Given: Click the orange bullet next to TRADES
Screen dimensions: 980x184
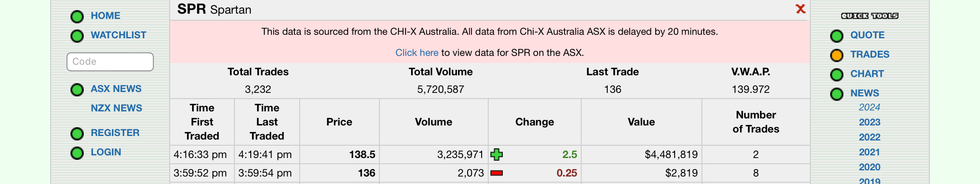Looking at the screenshot, I should click(836, 55).
